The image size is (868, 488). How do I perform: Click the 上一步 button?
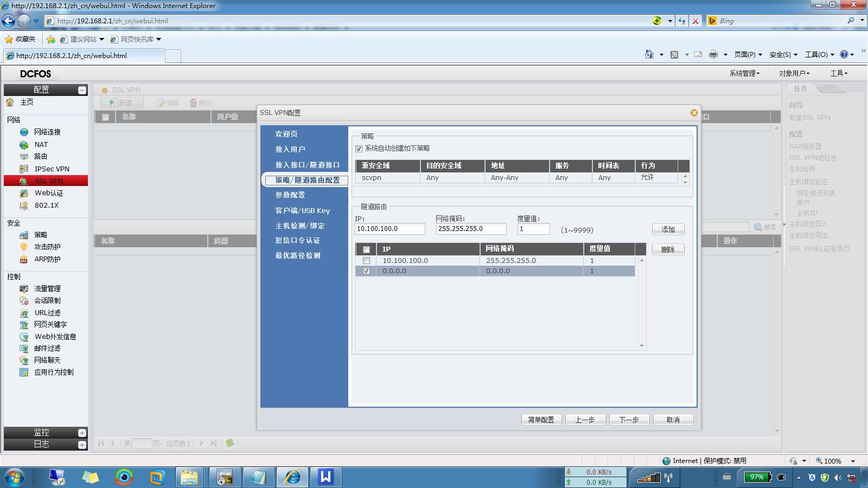[x=585, y=420]
